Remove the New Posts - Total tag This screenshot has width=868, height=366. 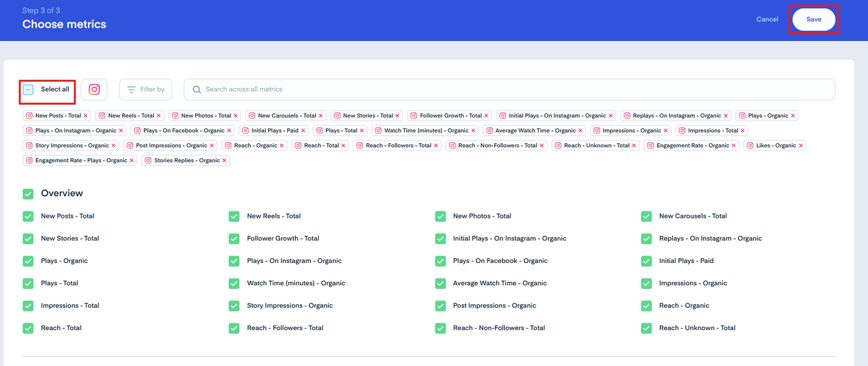[86, 116]
